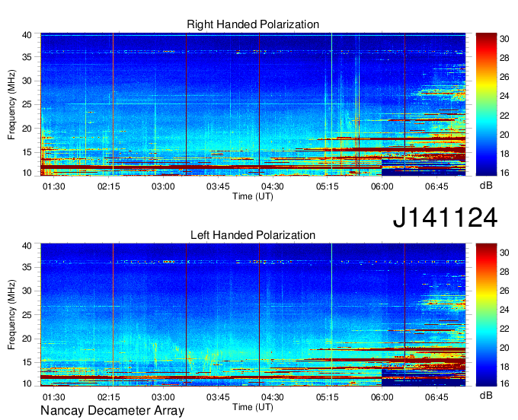Image resolution: width=518 pixels, height=420 pixels.
Task: Click the 03:45 tick label on top plot
Action: click(x=218, y=186)
